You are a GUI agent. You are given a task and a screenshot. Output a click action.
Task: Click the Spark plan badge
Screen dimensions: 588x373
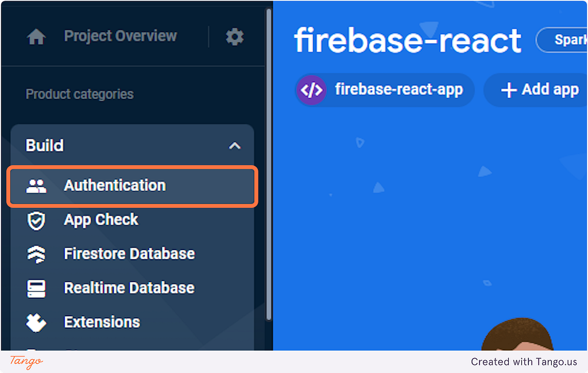tap(562, 40)
